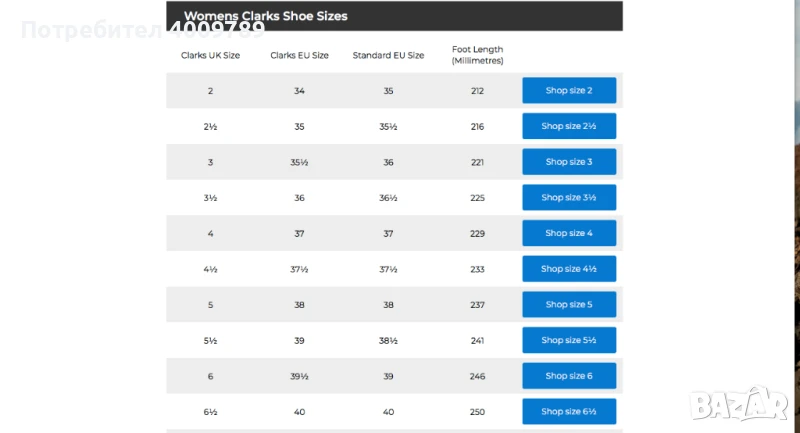The height and width of the screenshot is (433, 800).
Task: Click the Womens Clarks Shoe Sizes heading
Action: 265,16
